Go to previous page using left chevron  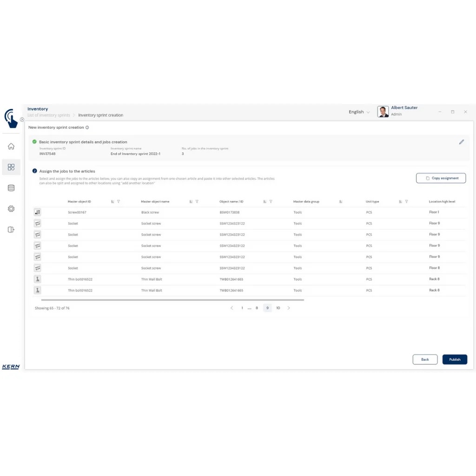tap(231, 308)
